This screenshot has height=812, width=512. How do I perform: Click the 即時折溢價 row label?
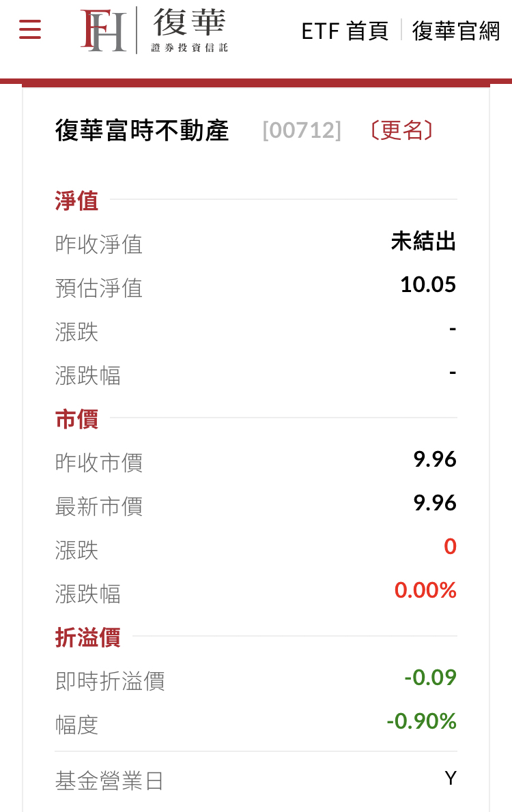point(110,681)
